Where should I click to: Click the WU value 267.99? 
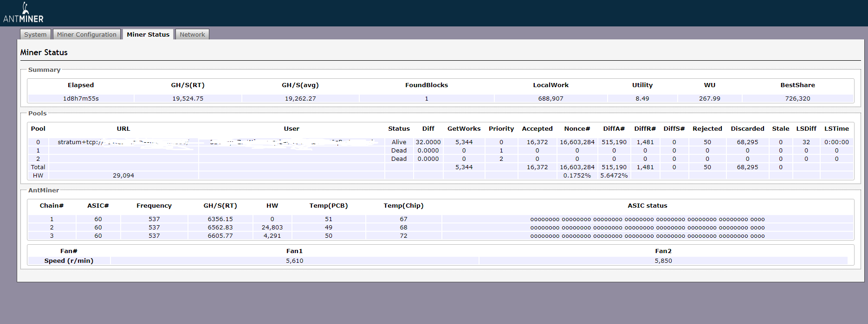click(x=710, y=98)
